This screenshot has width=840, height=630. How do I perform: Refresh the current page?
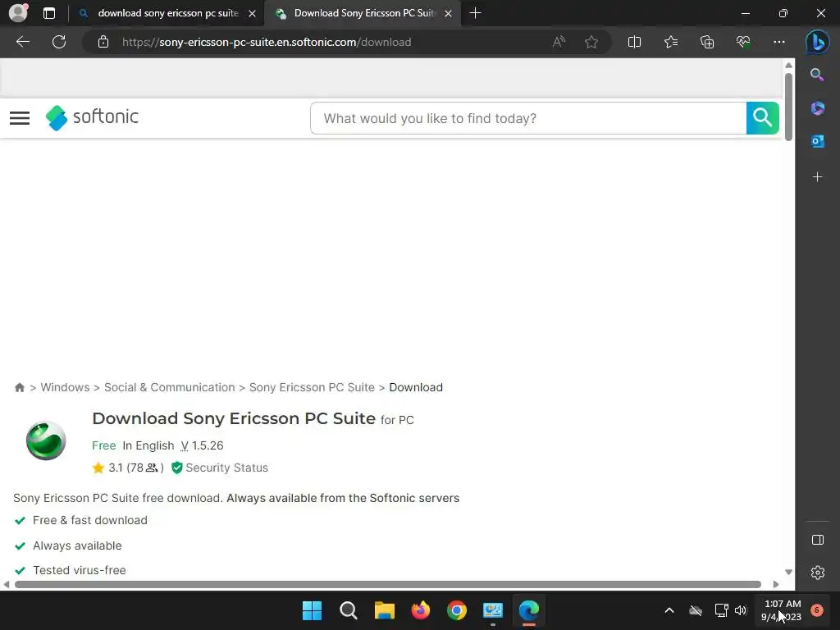point(59,42)
